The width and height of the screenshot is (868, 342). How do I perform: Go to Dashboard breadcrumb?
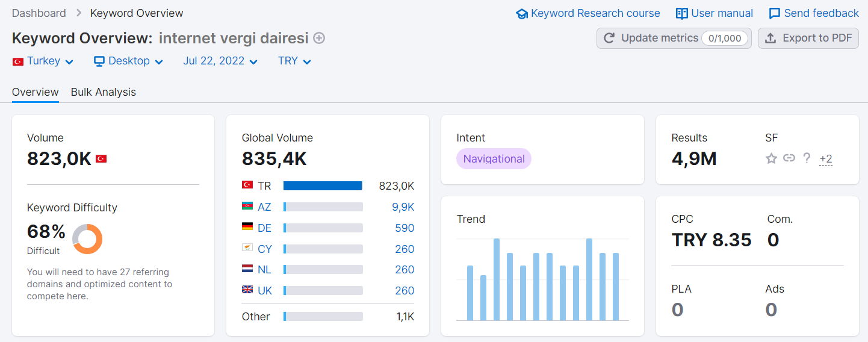click(39, 13)
